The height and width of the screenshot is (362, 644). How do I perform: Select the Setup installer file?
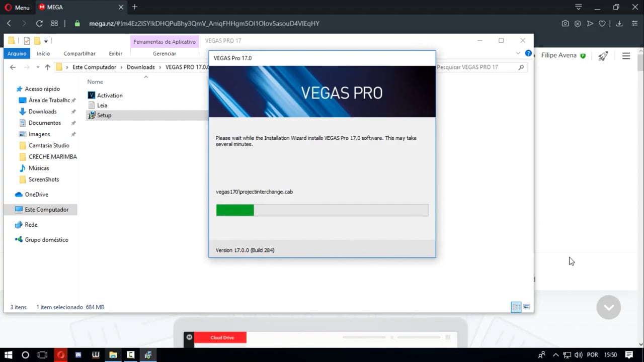99,116
